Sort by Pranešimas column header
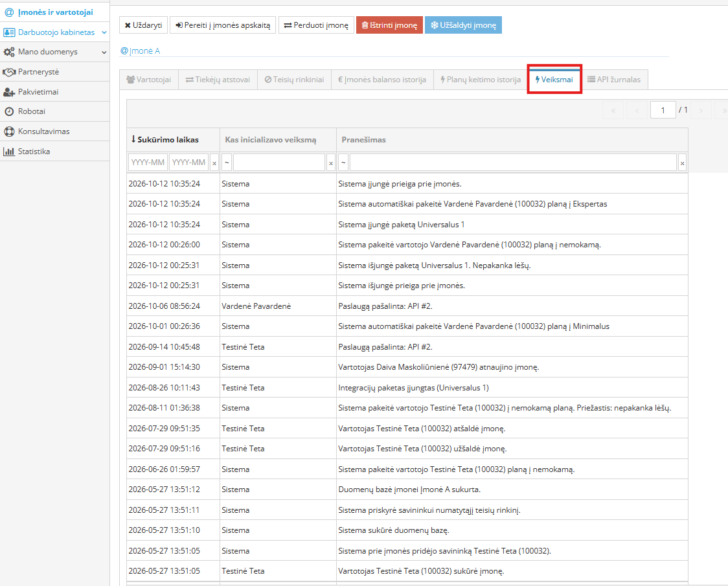The height and width of the screenshot is (586, 728). tap(512, 140)
